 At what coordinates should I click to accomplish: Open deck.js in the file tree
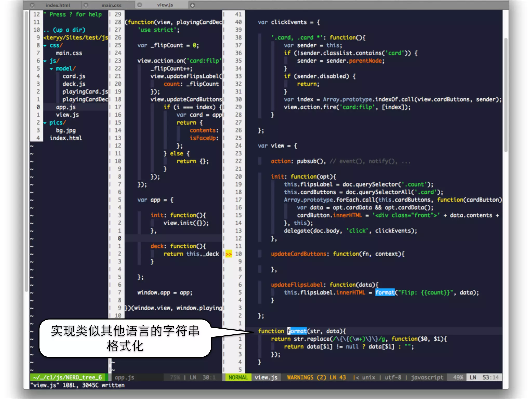point(74,84)
